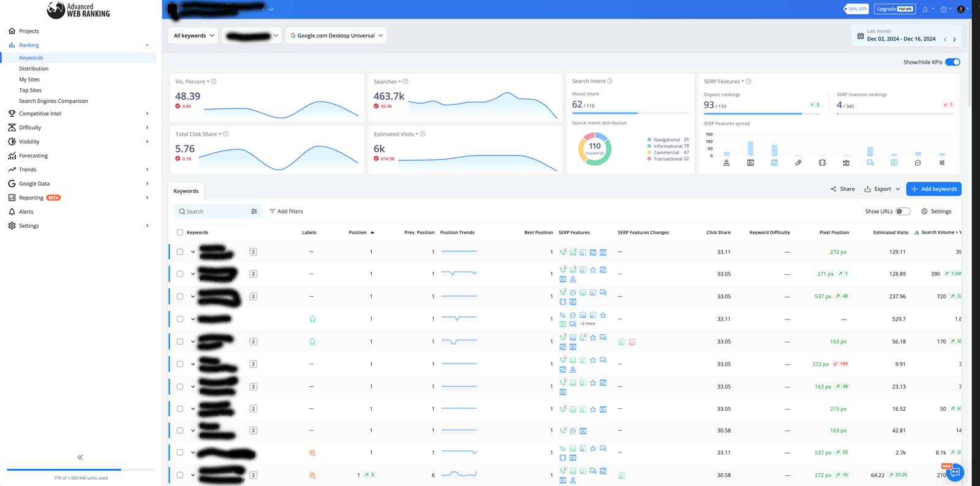This screenshot has height=486, width=980.
Task: Select the Keywords tab above the table
Action: point(186,191)
